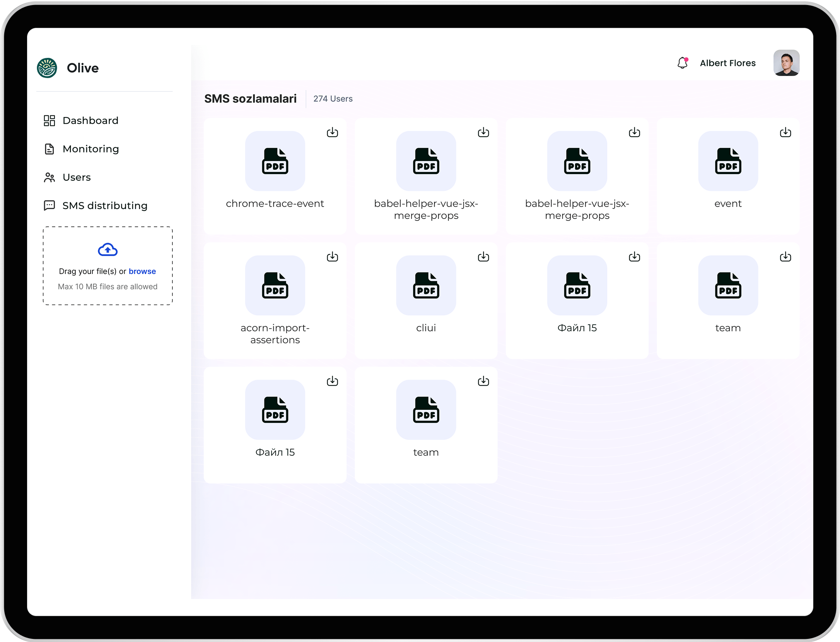Click the browse link to upload

[x=142, y=271]
